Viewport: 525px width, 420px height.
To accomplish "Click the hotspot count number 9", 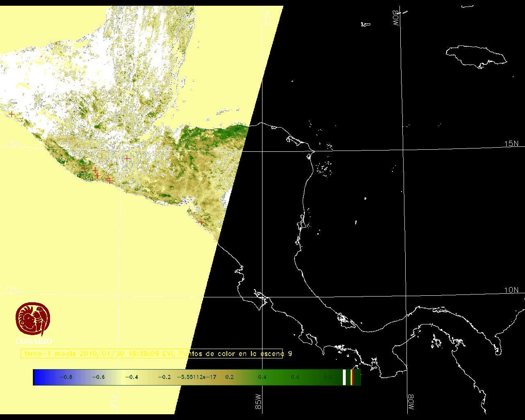I will (290, 354).
